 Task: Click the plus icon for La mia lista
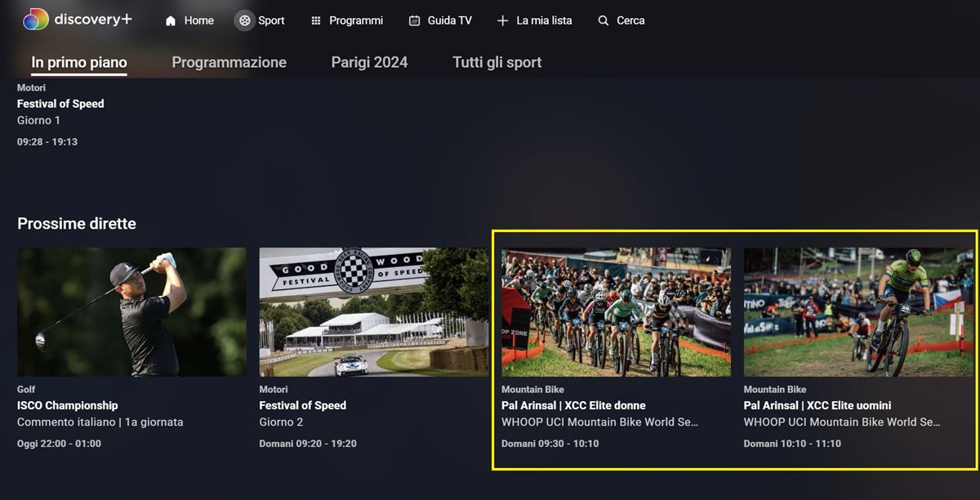502,20
